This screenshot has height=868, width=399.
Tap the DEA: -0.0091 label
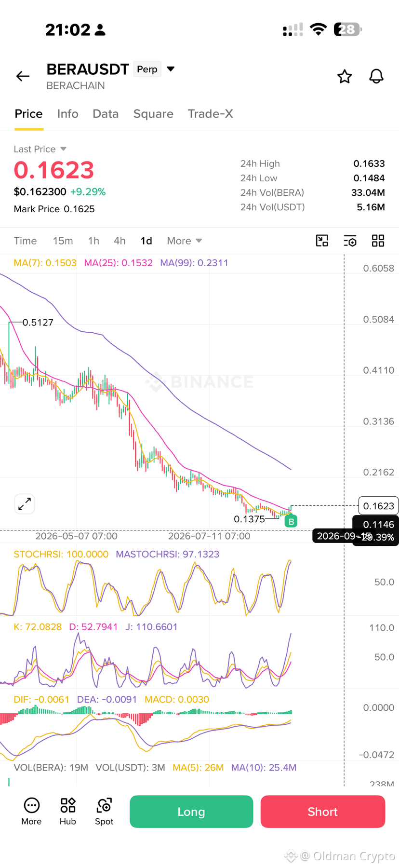pos(107,699)
